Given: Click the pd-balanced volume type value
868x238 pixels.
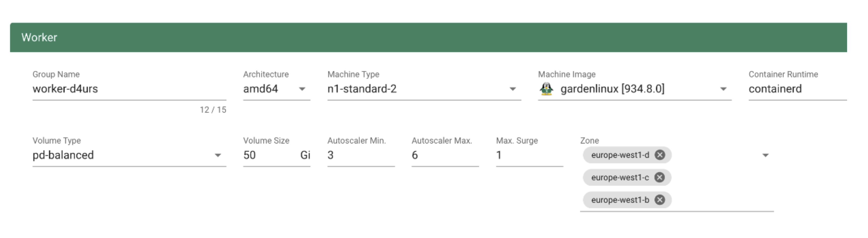Looking at the screenshot, I should point(63,155).
